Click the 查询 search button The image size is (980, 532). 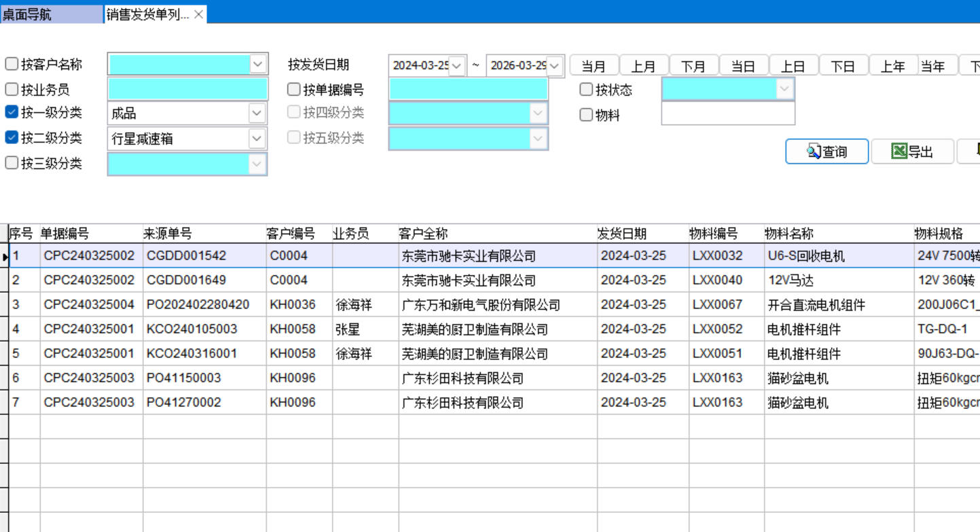pyautogui.click(x=827, y=152)
